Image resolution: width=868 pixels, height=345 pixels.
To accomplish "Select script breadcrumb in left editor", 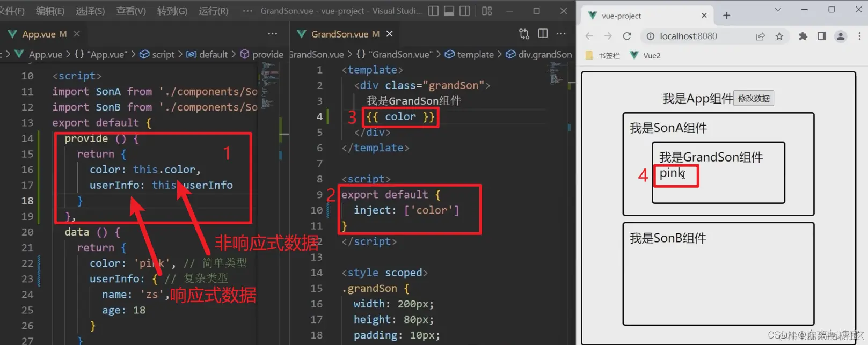I will point(157,54).
